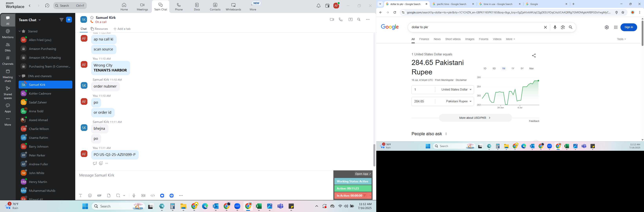
Task: Open the Kohler Cadmore chat
Action: coord(45,94)
